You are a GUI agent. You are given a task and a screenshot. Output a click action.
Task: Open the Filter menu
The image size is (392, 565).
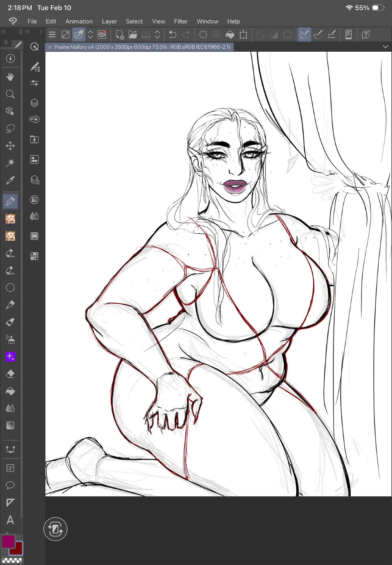coord(181,21)
